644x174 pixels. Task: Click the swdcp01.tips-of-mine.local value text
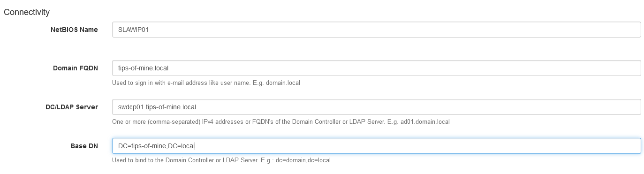click(157, 107)
